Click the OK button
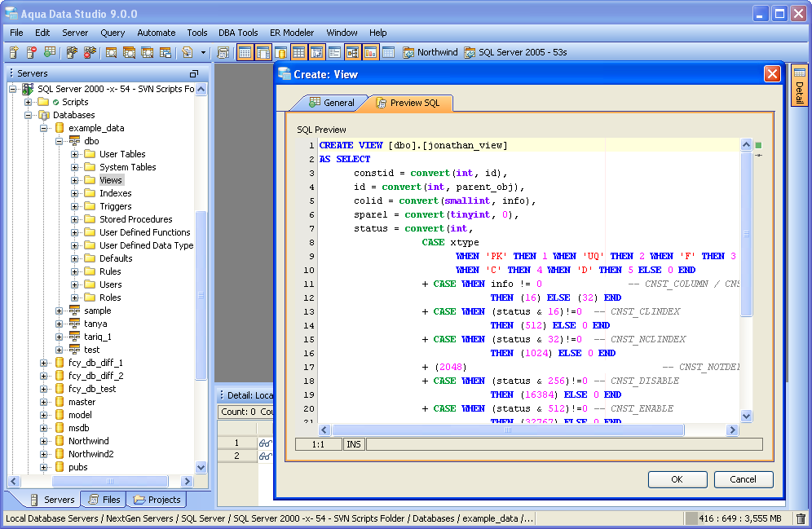Viewport: 812px width, 529px height. pyautogui.click(x=677, y=479)
